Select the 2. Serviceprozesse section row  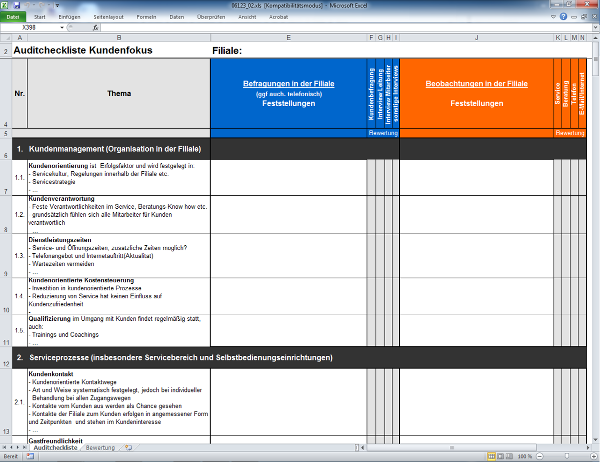tap(299, 358)
